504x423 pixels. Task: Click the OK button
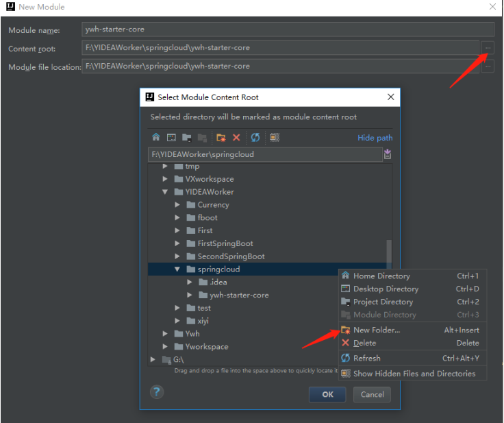pyautogui.click(x=327, y=394)
